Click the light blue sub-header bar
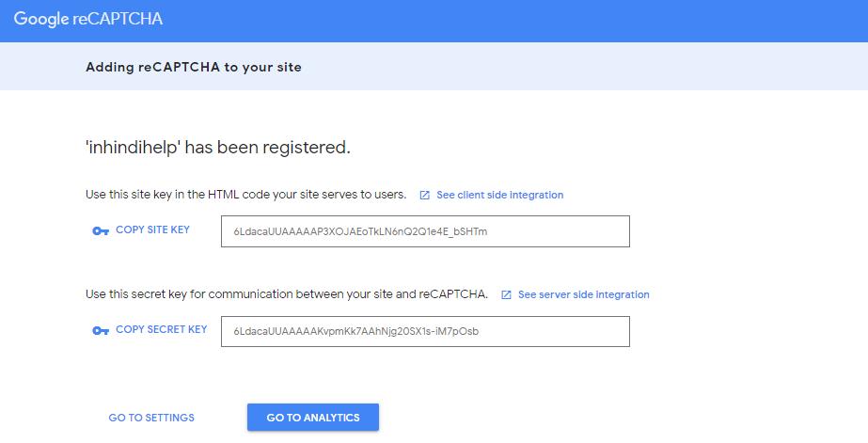The image size is (868, 443). pyautogui.click(x=434, y=67)
